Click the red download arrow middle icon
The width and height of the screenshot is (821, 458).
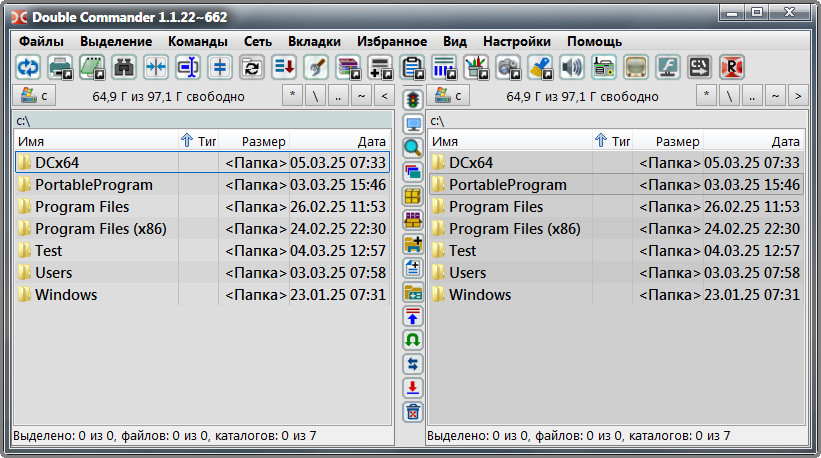coord(413,388)
